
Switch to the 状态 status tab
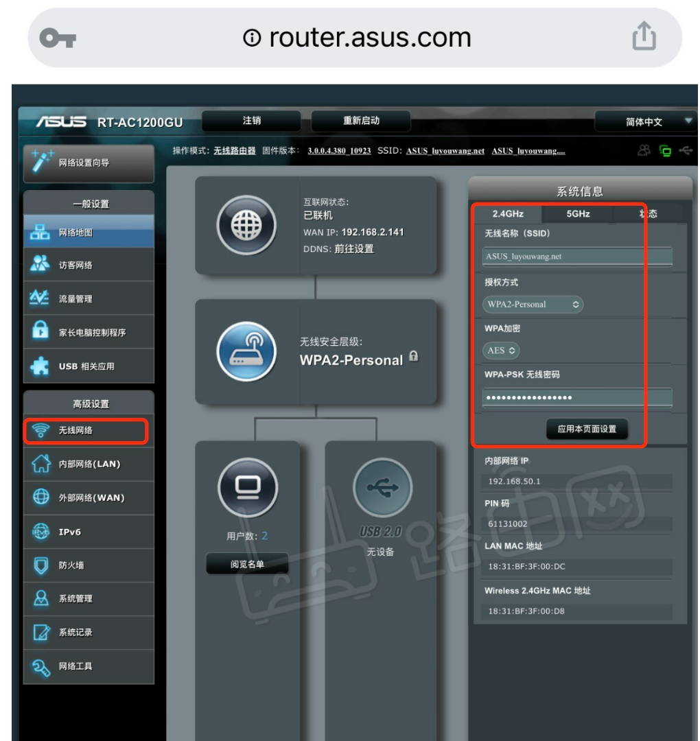point(649,213)
